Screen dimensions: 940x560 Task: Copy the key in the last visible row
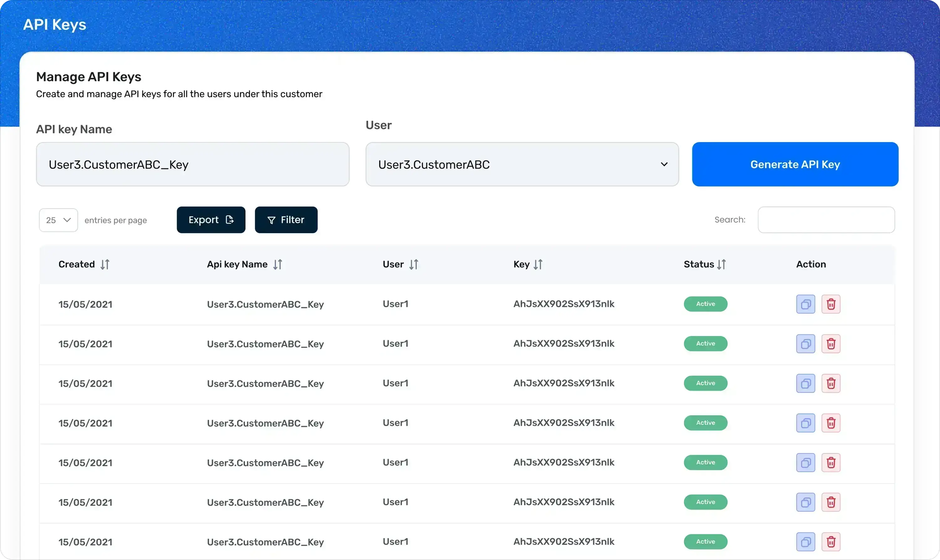tap(805, 542)
